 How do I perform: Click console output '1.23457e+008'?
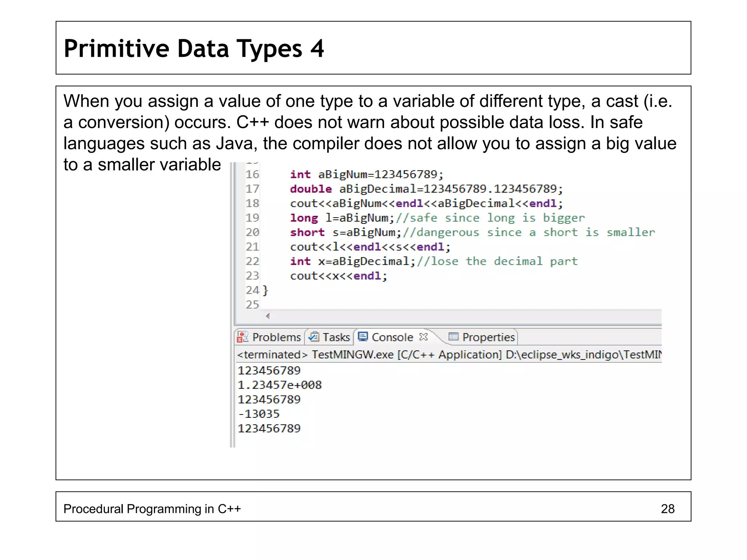pos(280,385)
